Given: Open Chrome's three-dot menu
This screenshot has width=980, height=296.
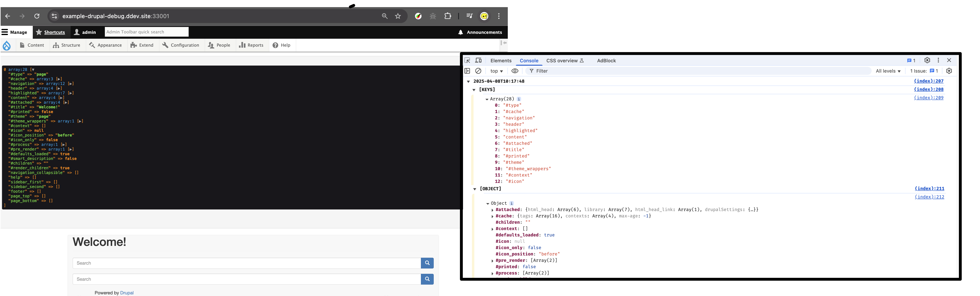Looking at the screenshot, I should tap(499, 16).
